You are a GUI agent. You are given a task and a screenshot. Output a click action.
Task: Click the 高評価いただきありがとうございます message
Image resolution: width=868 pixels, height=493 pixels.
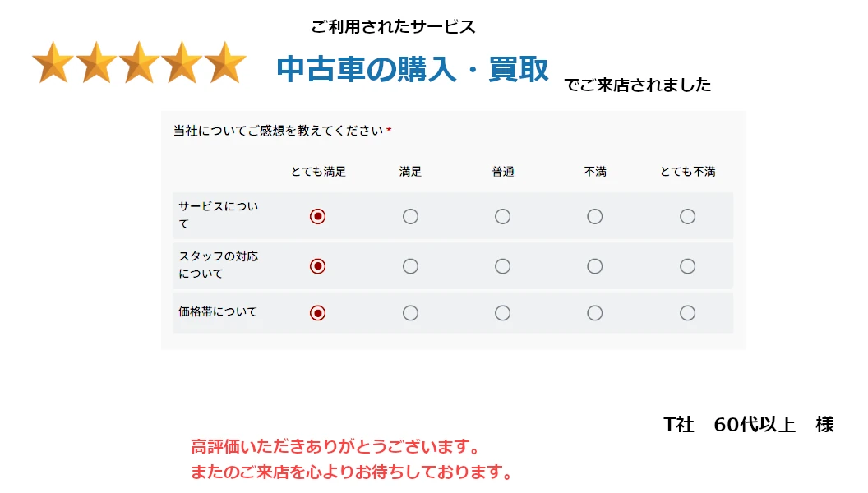coord(335,447)
